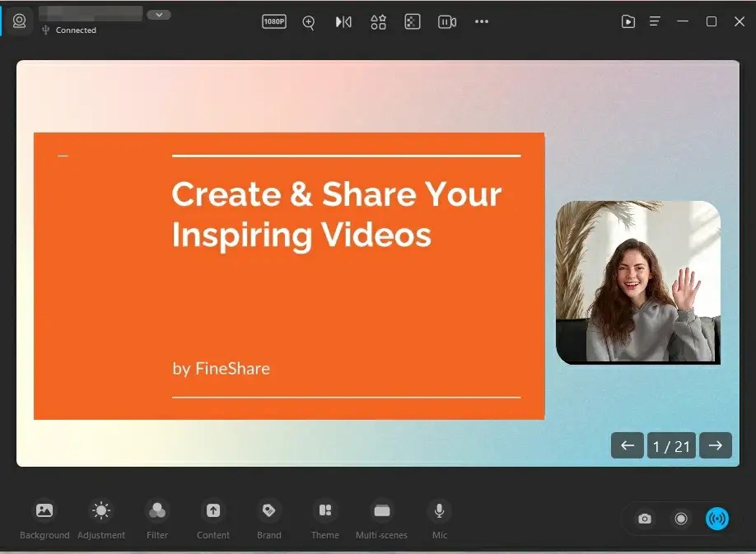The image size is (756, 554).
Task: Open the more options menu with three dots
Action: coord(482,21)
